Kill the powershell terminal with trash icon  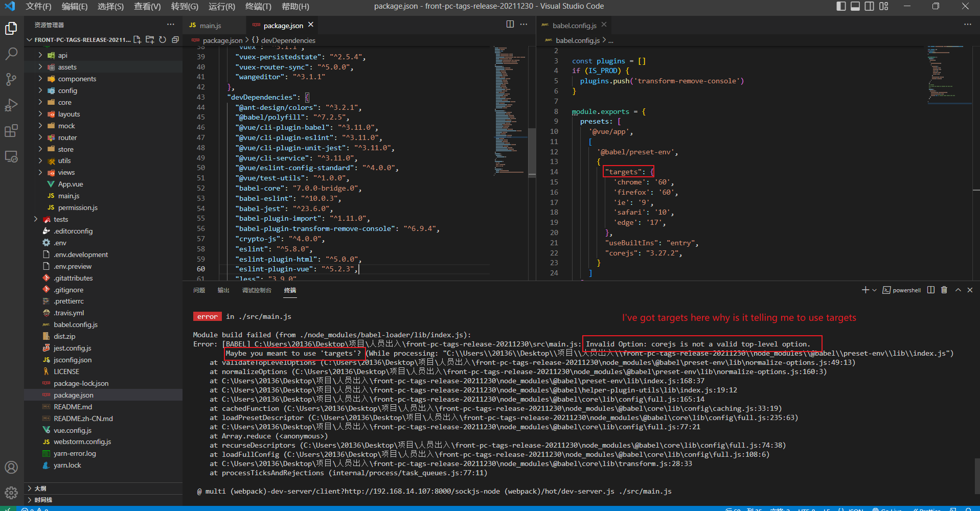point(944,290)
